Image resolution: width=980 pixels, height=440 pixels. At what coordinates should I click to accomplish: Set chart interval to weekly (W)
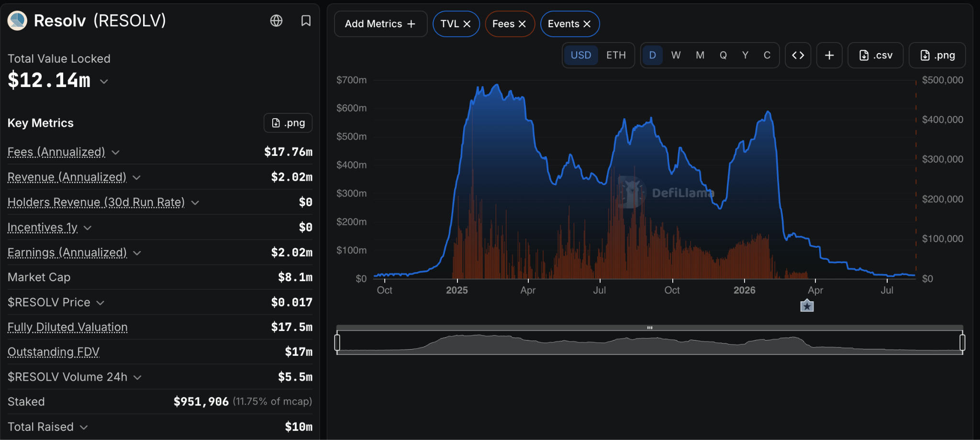pos(676,55)
